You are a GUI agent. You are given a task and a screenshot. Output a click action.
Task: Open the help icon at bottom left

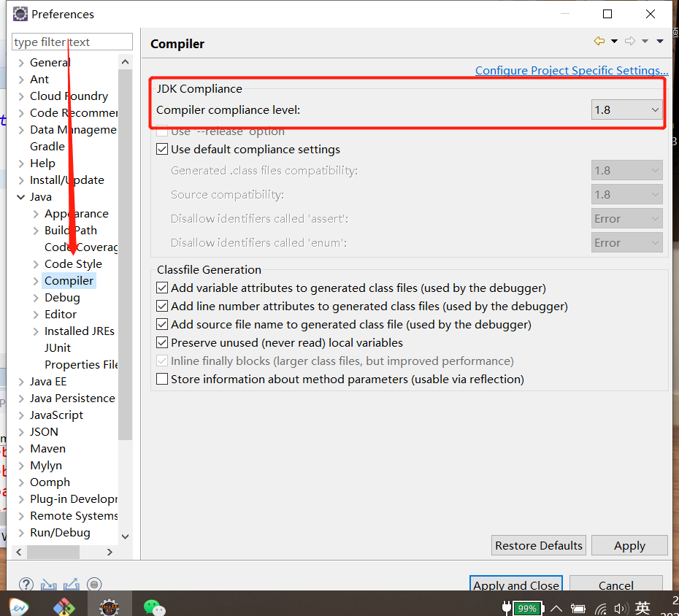[x=26, y=585]
